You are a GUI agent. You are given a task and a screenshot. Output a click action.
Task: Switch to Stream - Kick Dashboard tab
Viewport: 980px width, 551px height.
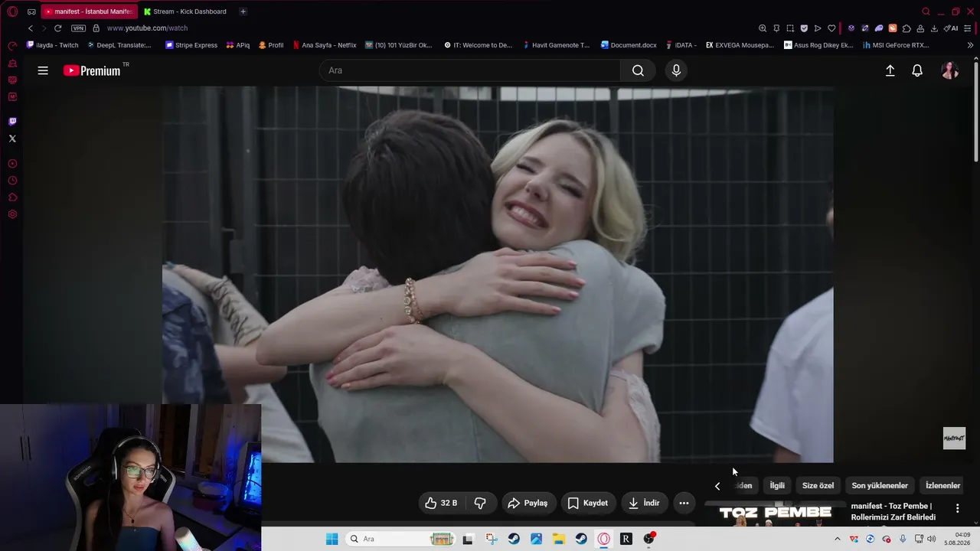tap(185, 11)
